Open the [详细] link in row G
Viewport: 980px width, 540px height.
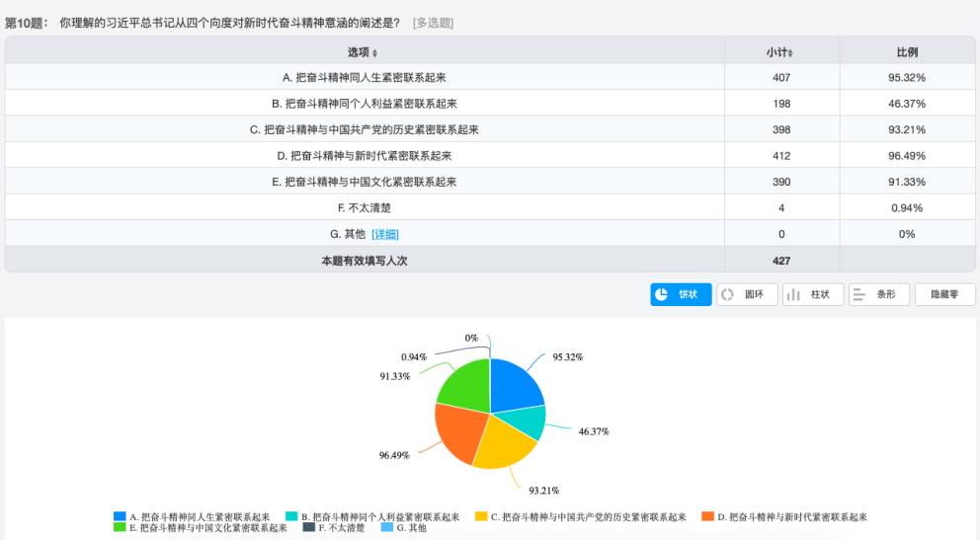pos(385,234)
